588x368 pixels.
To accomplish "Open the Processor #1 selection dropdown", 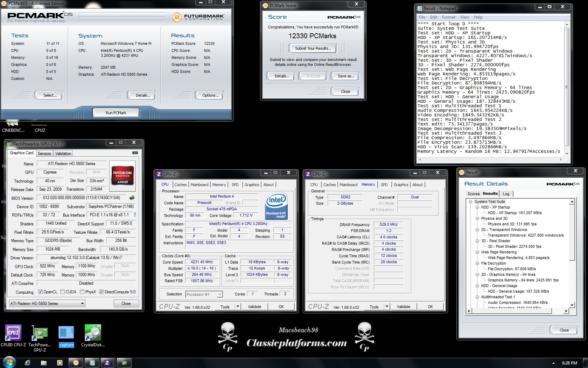I will coord(204,294).
